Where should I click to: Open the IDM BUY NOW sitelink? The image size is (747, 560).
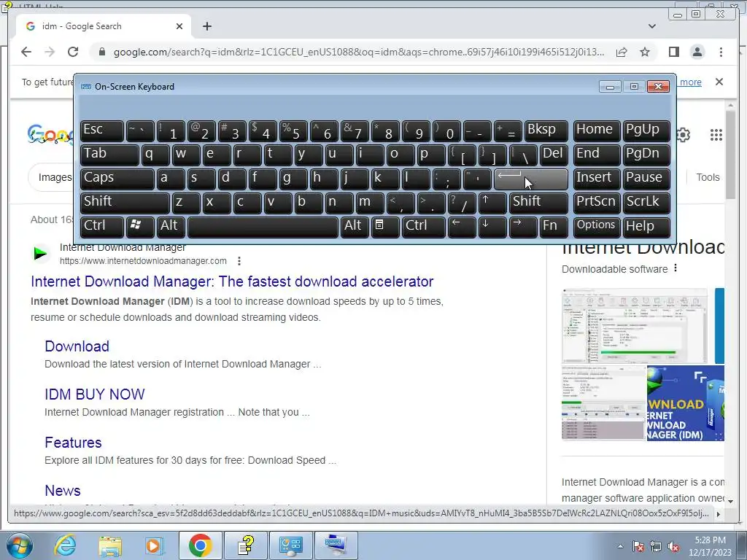(94, 394)
